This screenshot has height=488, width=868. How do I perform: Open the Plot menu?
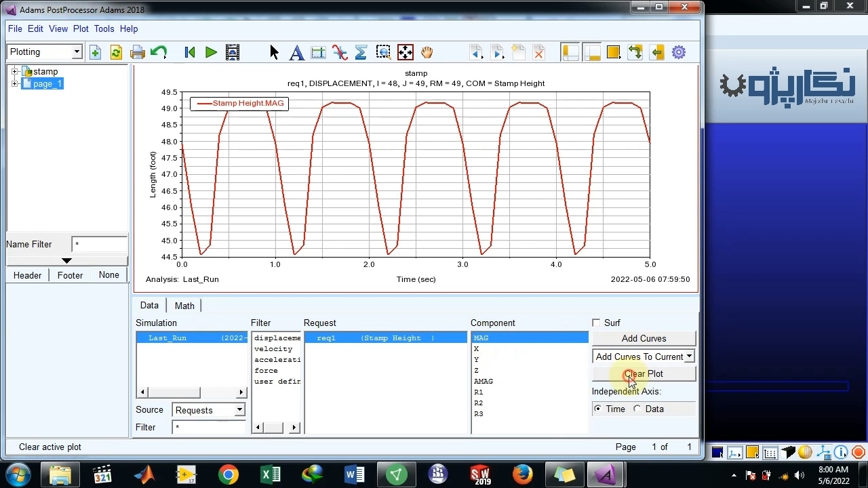pyautogui.click(x=81, y=29)
